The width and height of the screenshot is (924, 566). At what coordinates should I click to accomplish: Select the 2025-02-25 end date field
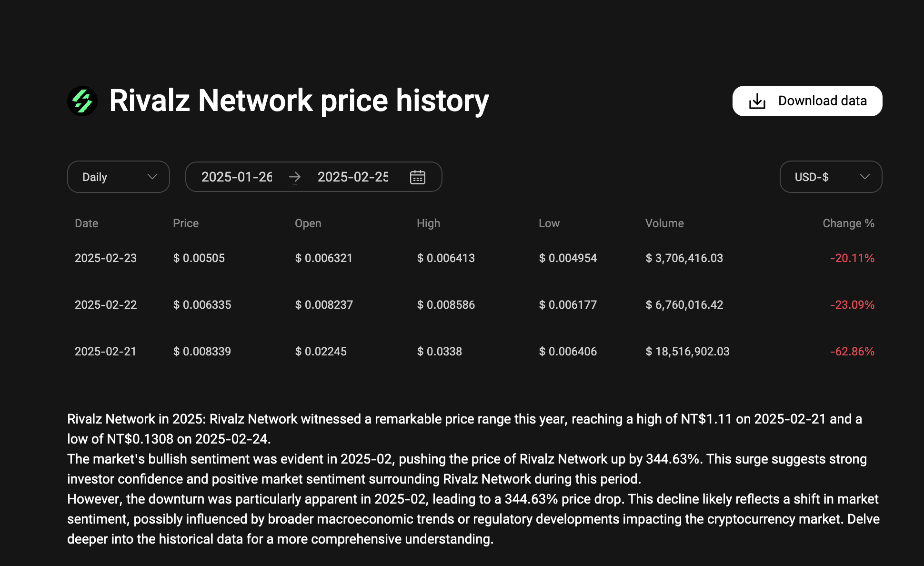click(353, 177)
